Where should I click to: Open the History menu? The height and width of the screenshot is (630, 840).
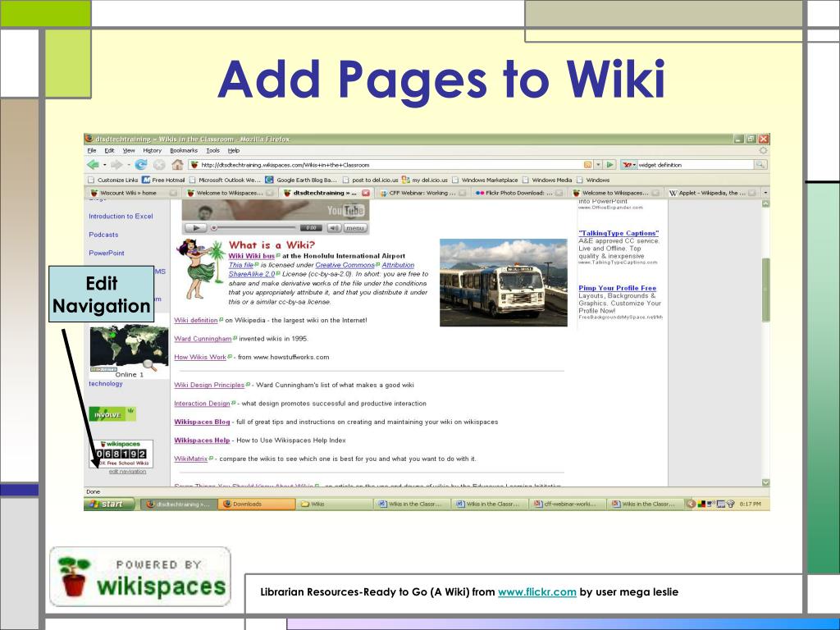[152, 151]
